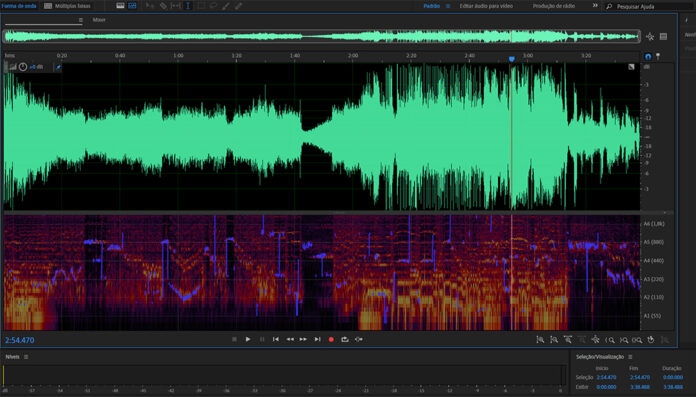Zoom in at in point
Screen dimensions: 696x397
click(610, 340)
